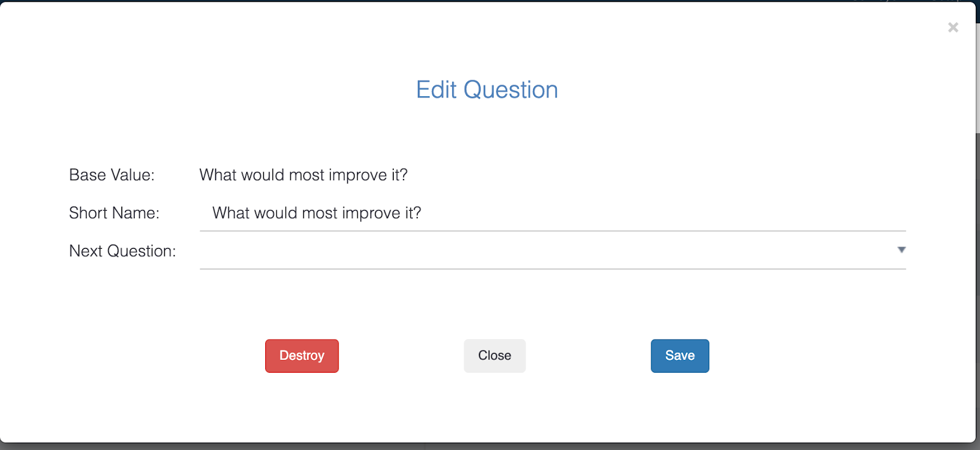The image size is (980, 450).
Task: Save the edited question
Action: 679,356
